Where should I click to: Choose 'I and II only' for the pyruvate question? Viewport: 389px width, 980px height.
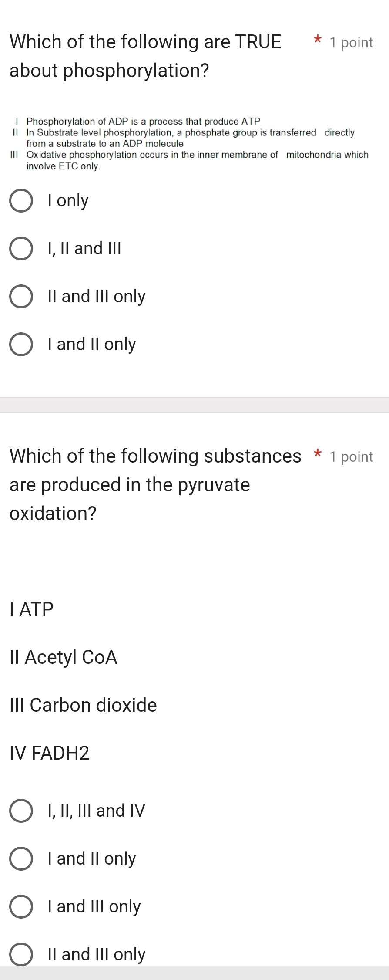click(91, 858)
